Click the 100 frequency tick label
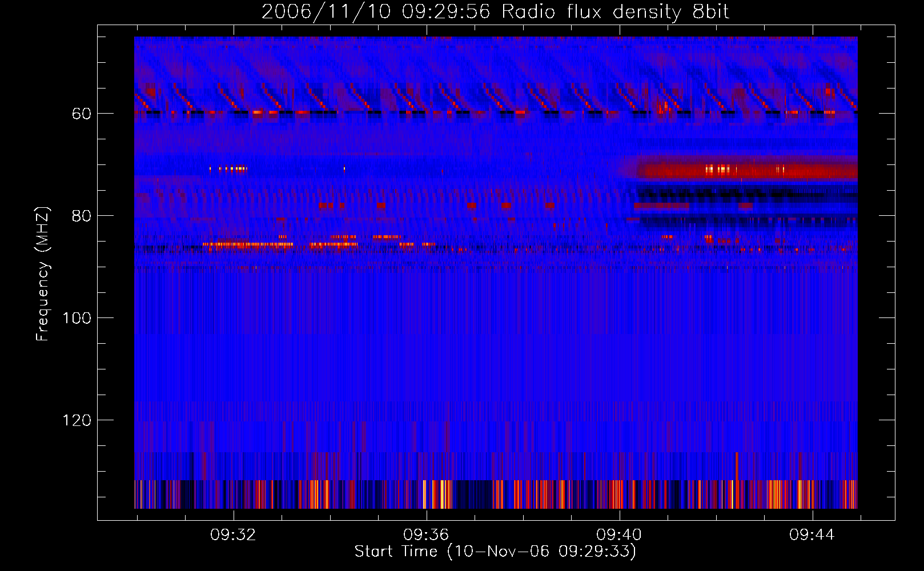The image size is (924, 571). [x=77, y=318]
